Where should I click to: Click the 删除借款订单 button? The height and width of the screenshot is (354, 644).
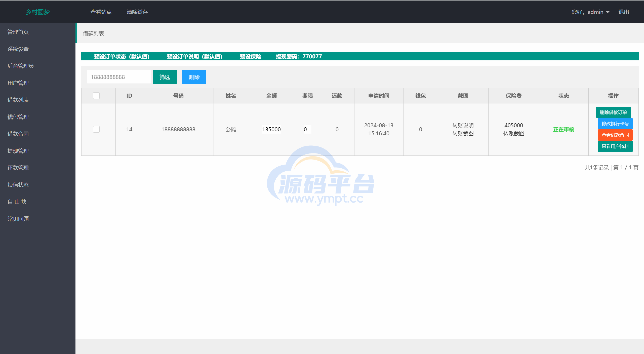tap(613, 112)
